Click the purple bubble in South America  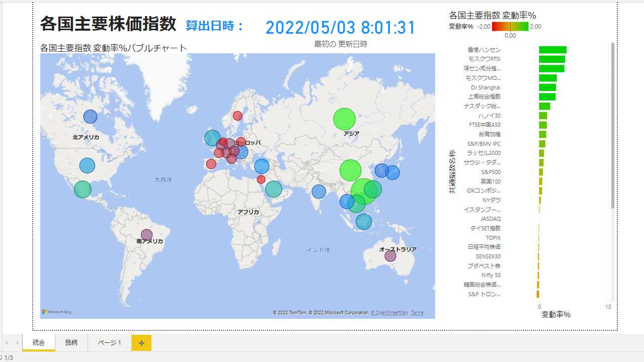pyautogui.click(x=146, y=235)
